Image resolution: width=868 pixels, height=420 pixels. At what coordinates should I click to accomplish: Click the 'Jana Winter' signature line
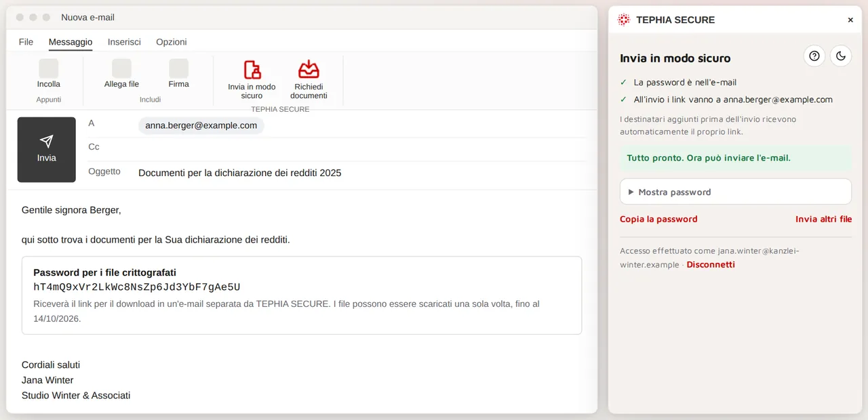(x=47, y=380)
